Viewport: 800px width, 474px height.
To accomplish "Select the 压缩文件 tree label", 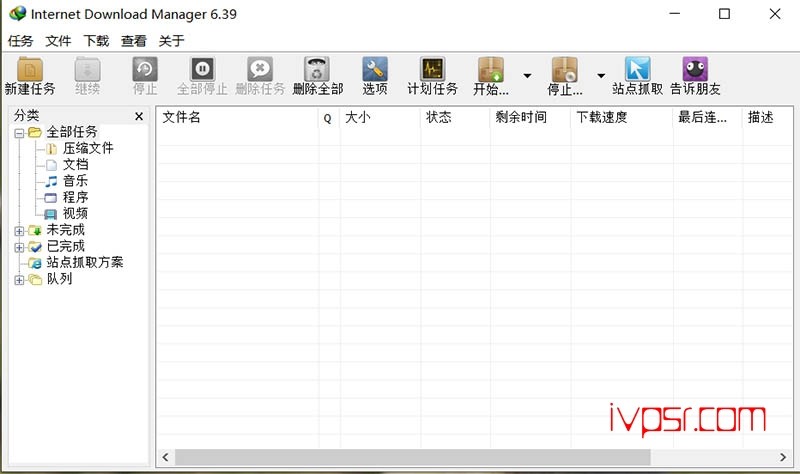I will (88, 148).
